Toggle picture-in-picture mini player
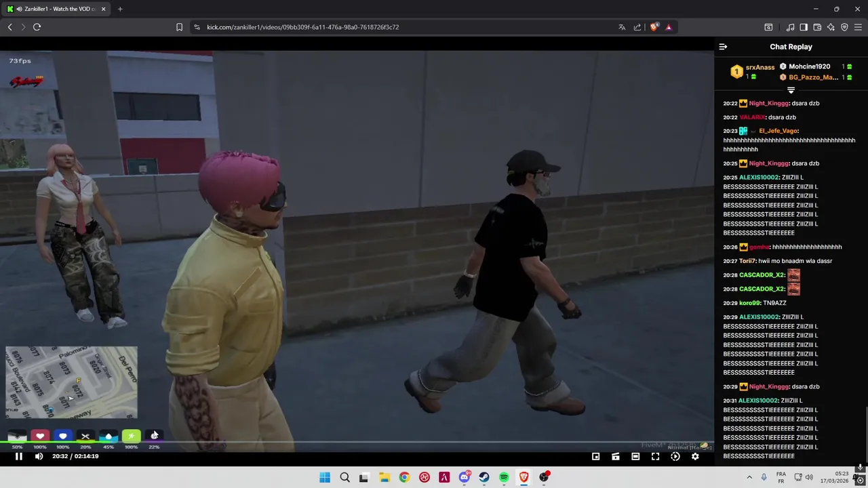The height and width of the screenshot is (488, 868). click(595, 456)
